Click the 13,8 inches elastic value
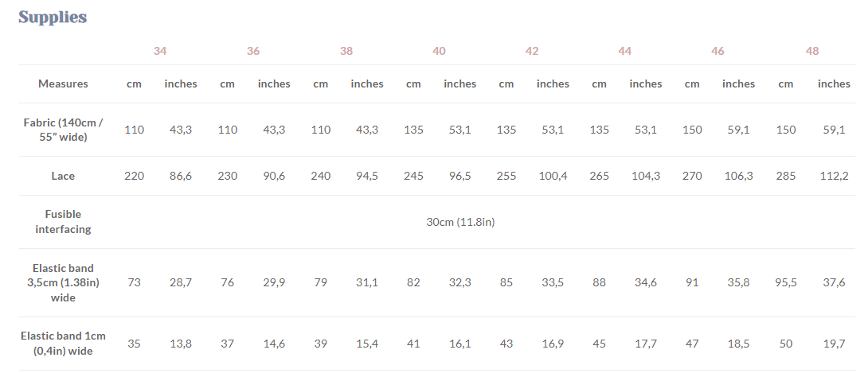 click(x=181, y=344)
